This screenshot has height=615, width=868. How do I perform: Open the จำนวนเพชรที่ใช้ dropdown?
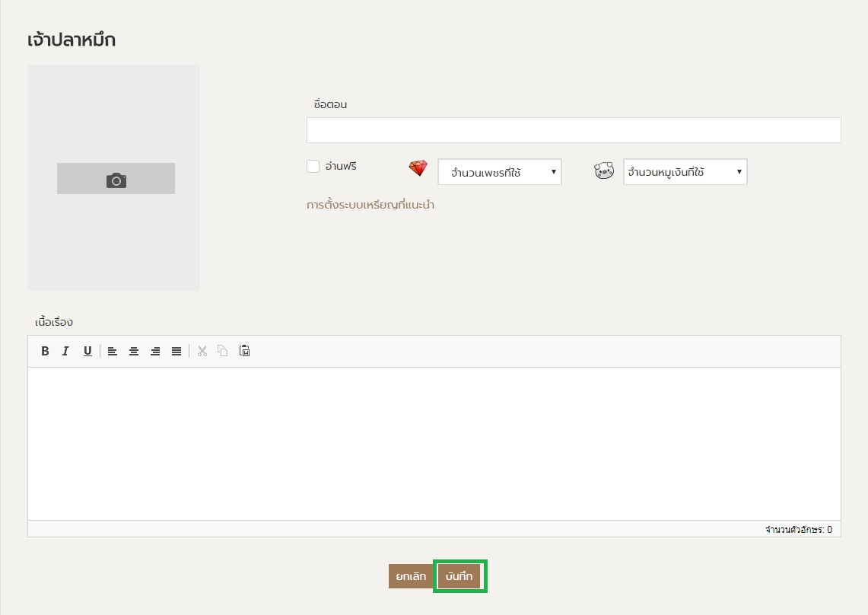(x=499, y=172)
